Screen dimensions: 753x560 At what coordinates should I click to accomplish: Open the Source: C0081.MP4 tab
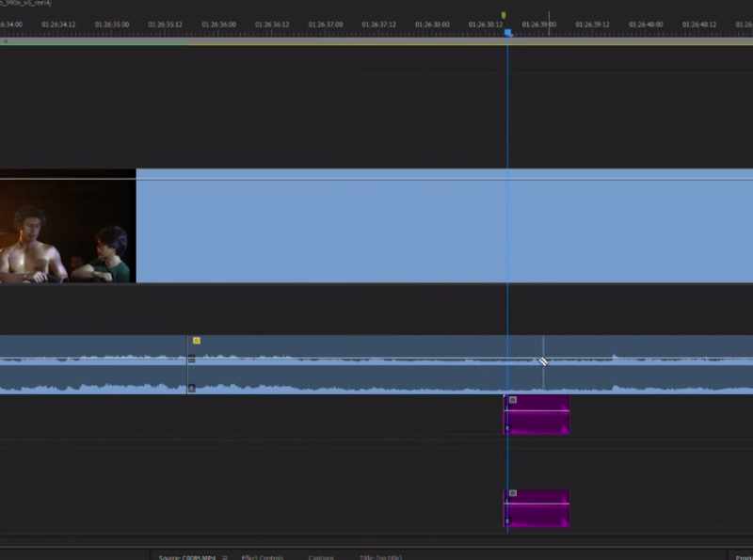[186, 557]
